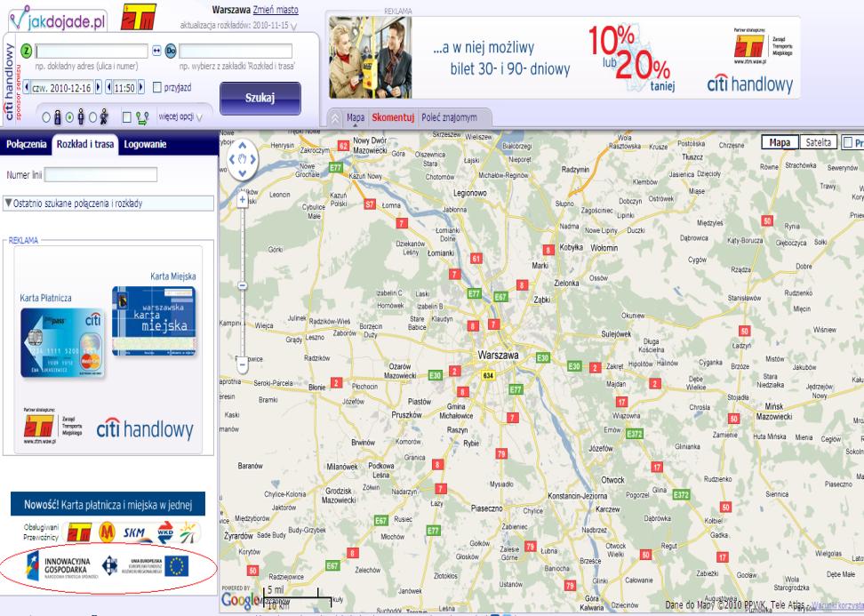
Task: Click the Karta Płatnicza card image
Action: click(x=62, y=343)
